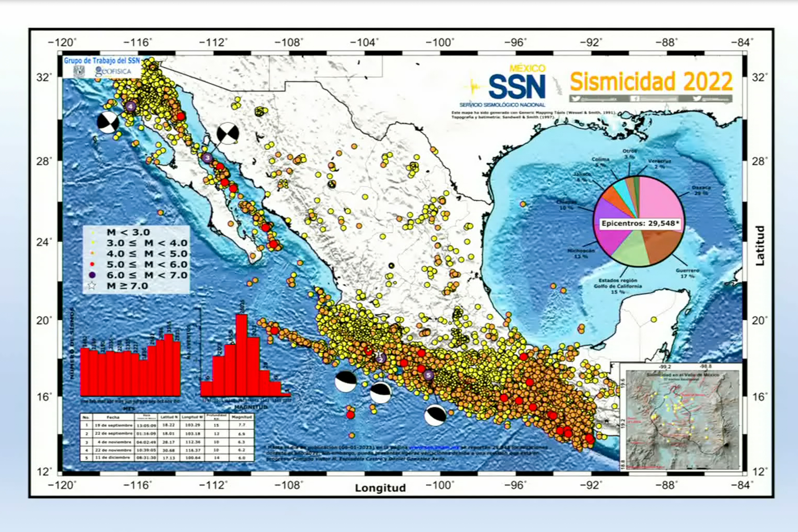798x532 pixels.
Task: Click the rightmost Twitter icon in the social bar
Action: [x=697, y=99]
